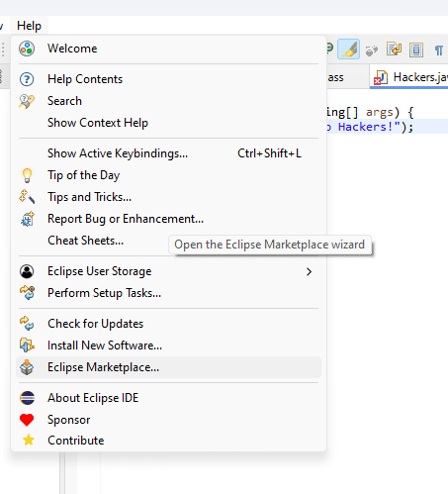Open Show Active Keybindings entry
This screenshot has width=448, height=494.
[x=168, y=153]
